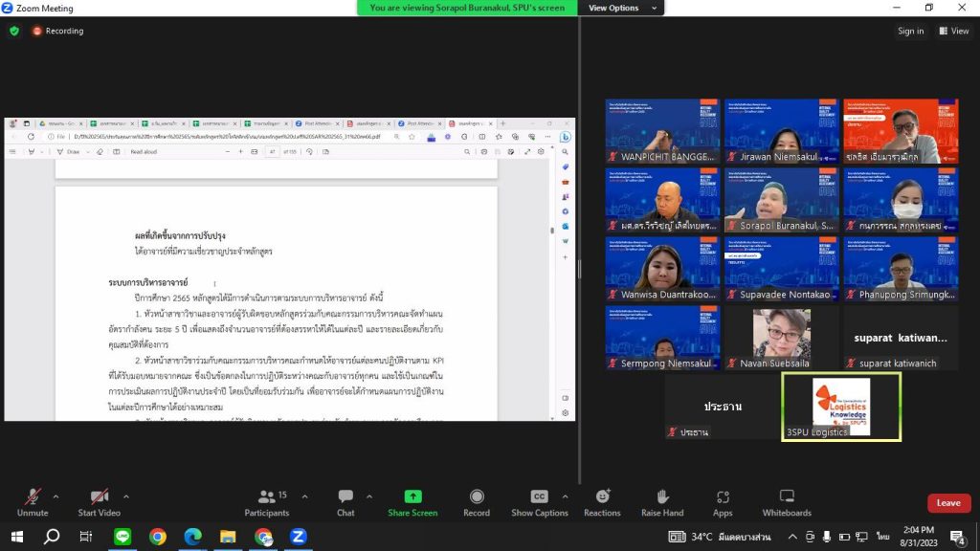
Task: Open the Windows notification center icon
Action: click(957, 537)
